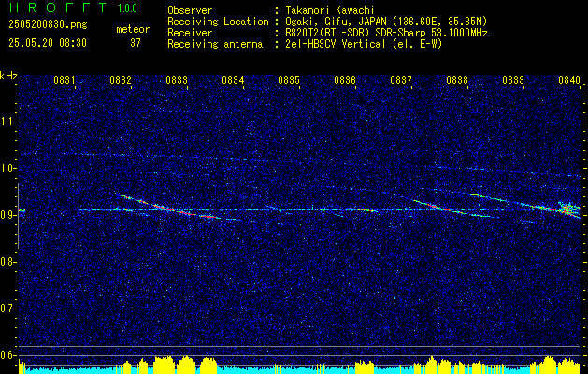Select the 1.0 frequency axis label
The height and width of the screenshot is (374, 588).
(x=8, y=169)
